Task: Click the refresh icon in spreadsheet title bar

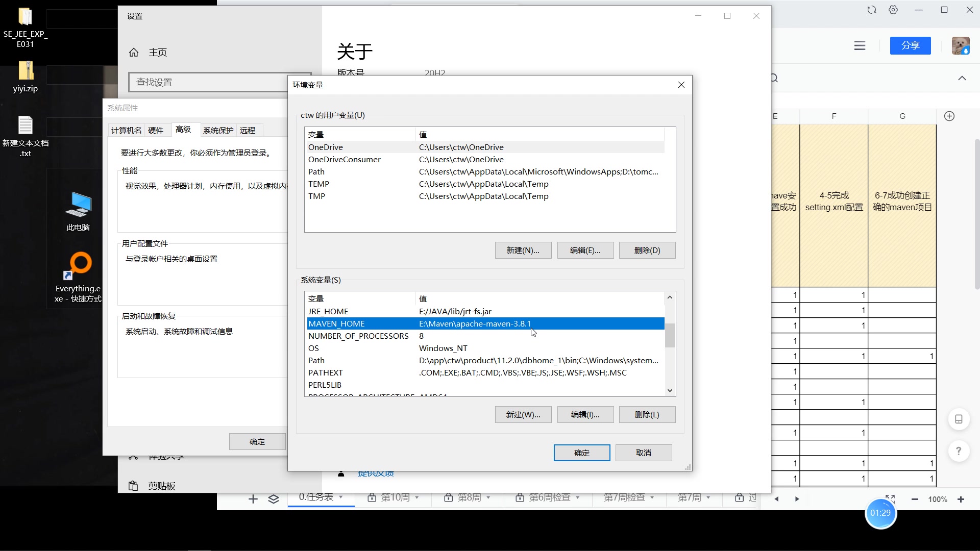Action: (872, 10)
